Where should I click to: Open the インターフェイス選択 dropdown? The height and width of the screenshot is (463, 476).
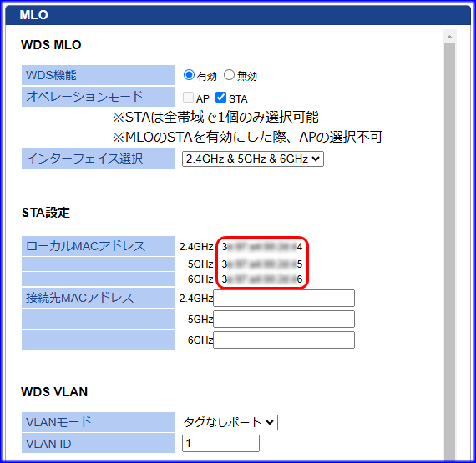pos(253,159)
